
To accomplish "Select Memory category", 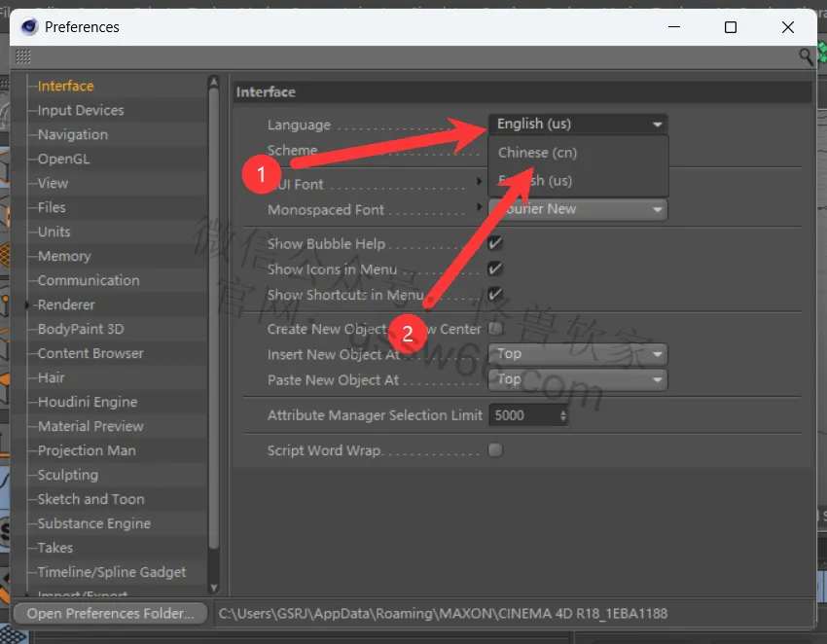I will point(64,256).
